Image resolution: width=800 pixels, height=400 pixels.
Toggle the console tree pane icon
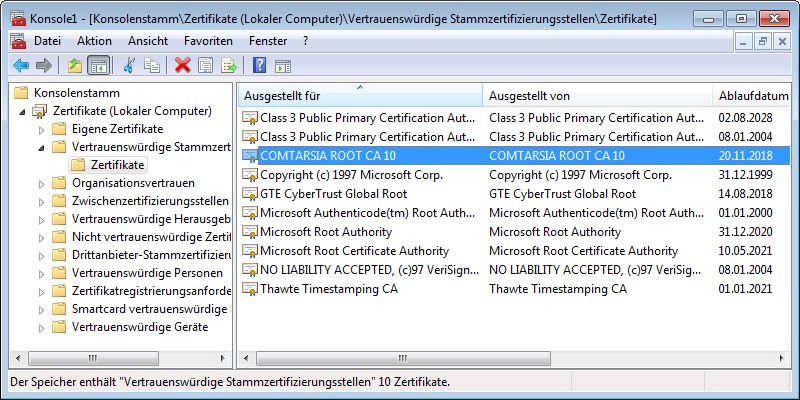(98, 65)
